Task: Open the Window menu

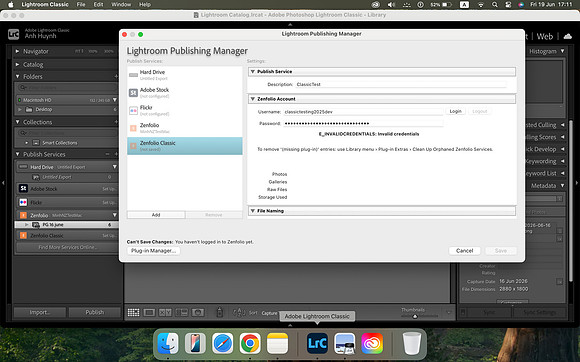Action: [x=121, y=4]
